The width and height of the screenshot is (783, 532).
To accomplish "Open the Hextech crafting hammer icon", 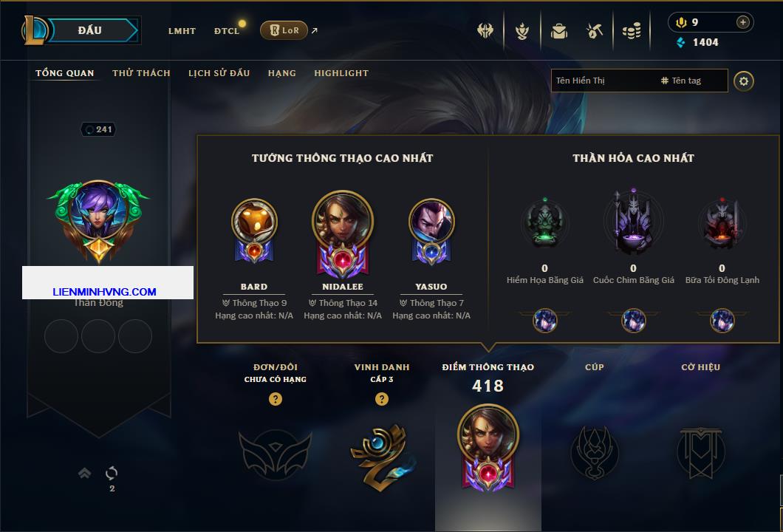I will coord(594,31).
